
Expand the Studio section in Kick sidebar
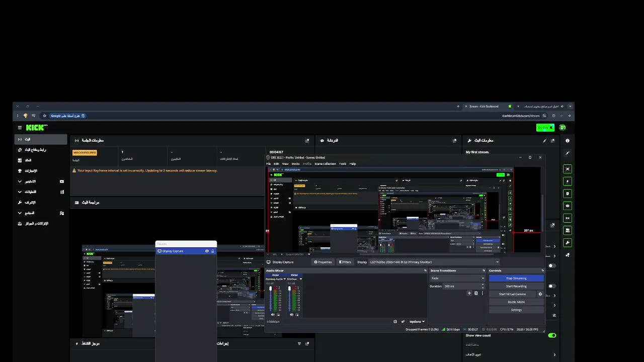tap(41, 182)
